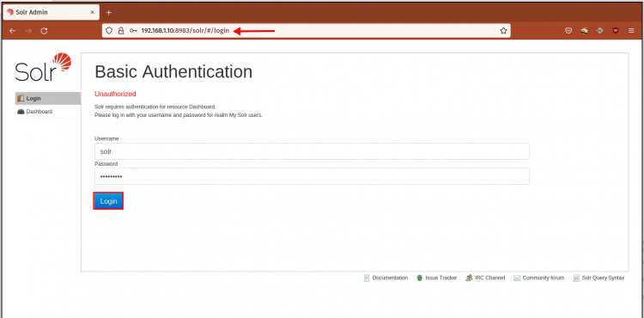644x318 pixels.
Task: Click the saved password key icon
Action: [133, 30]
